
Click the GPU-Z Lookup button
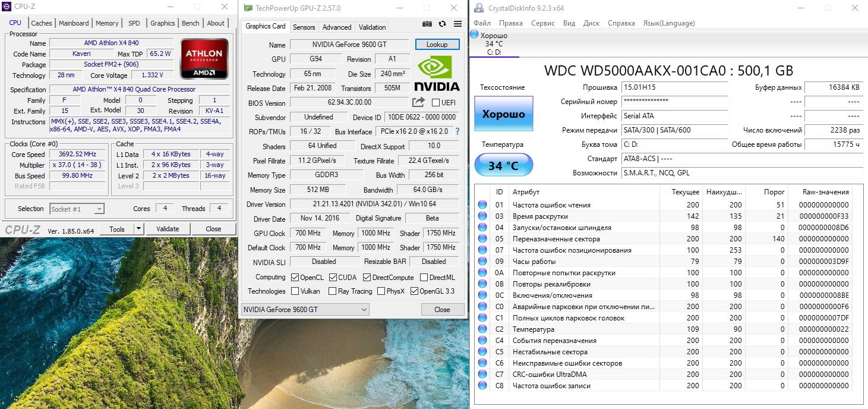point(437,45)
